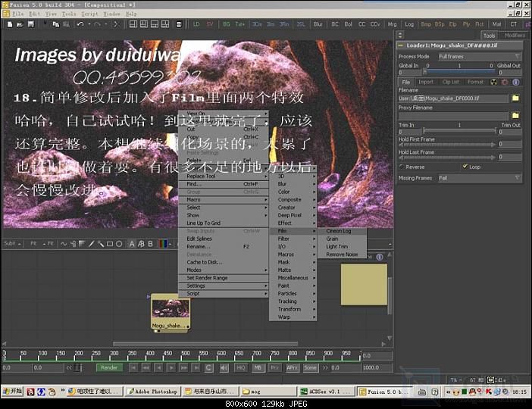Viewport: 532px width, 409px height.
Task: Switch to the Import tab
Action: (x=425, y=82)
